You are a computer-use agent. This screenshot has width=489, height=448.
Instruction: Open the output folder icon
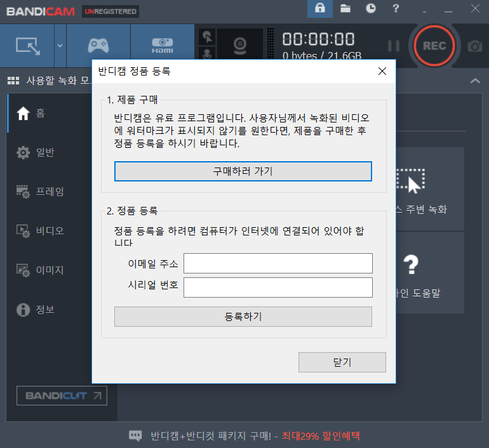tap(345, 8)
